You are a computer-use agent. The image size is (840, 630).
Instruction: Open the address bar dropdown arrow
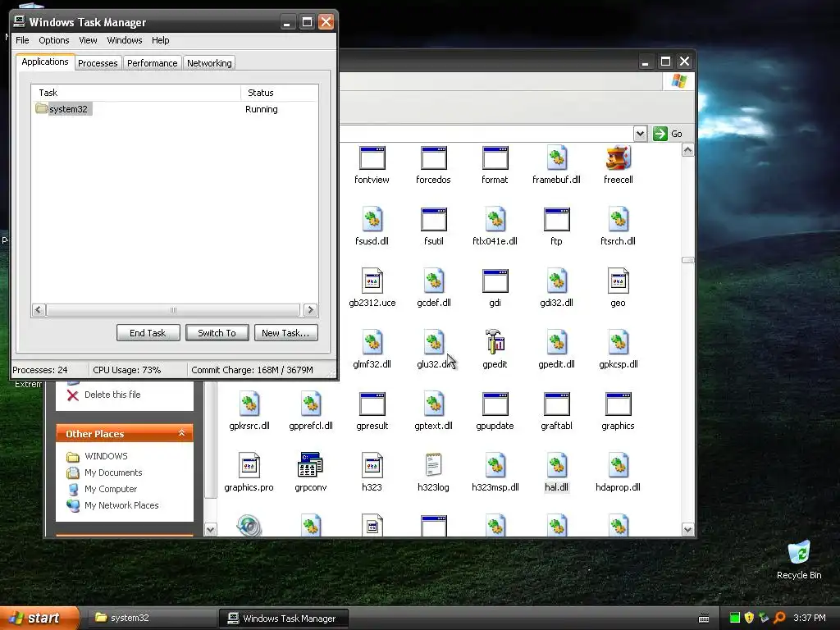[x=640, y=134]
